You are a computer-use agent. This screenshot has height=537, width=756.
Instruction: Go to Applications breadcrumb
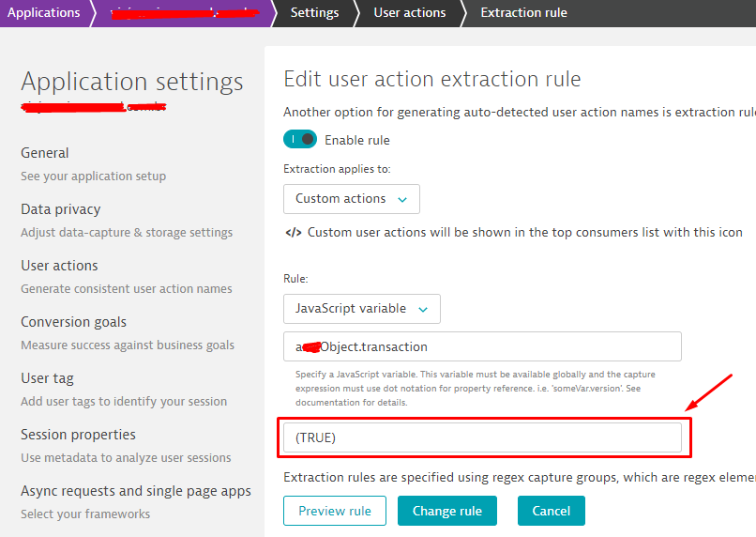point(43,13)
